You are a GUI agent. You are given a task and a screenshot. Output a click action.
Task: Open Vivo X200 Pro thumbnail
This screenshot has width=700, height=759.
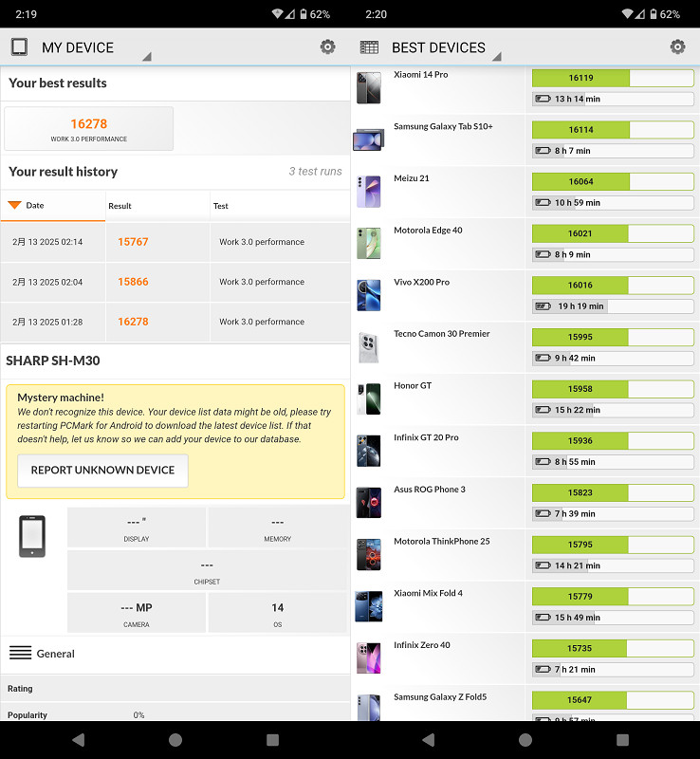coord(369,295)
